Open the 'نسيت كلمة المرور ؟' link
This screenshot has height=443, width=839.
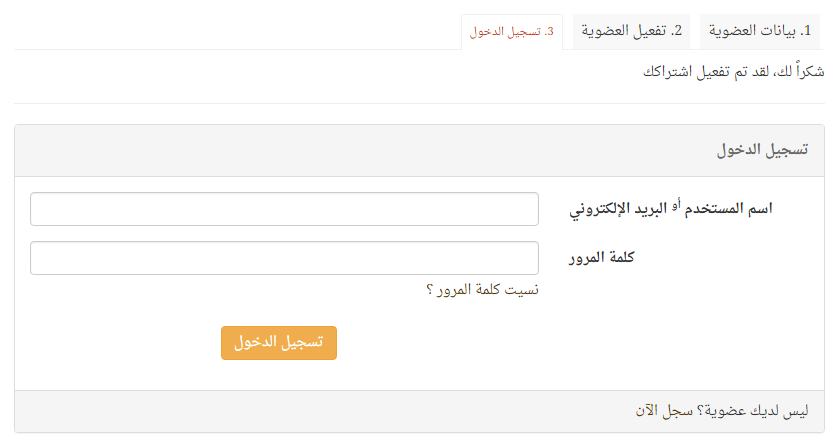483,290
